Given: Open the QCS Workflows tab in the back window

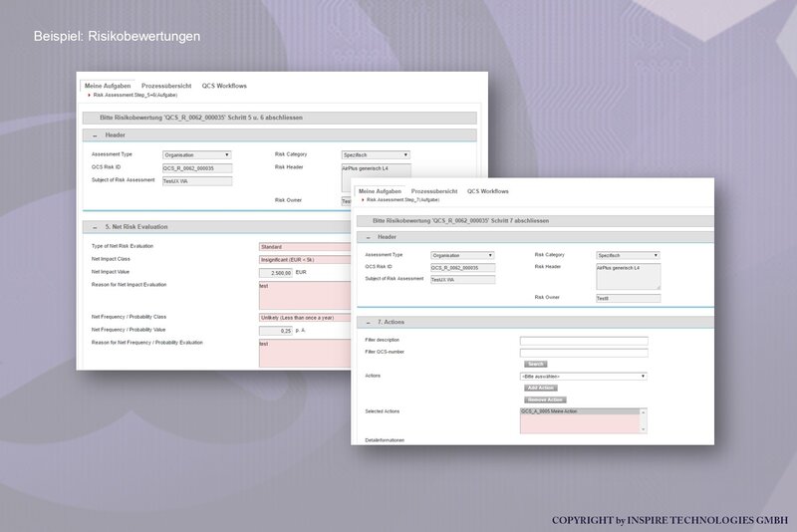Looking at the screenshot, I should pyautogui.click(x=224, y=86).
